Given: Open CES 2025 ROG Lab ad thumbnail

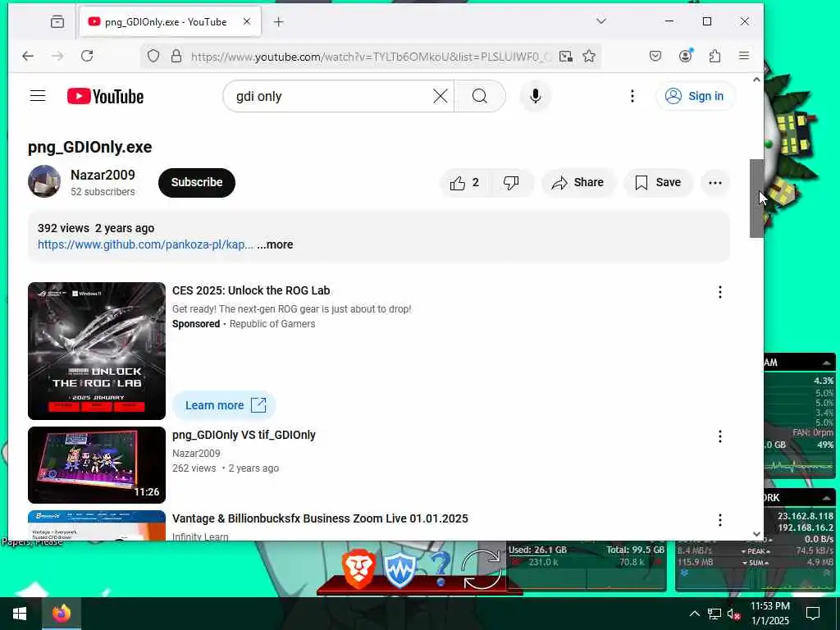Looking at the screenshot, I should click(97, 351).
